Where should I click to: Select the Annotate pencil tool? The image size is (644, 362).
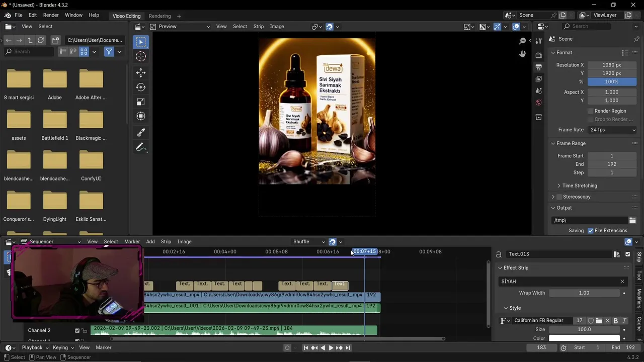pos(141,147)
